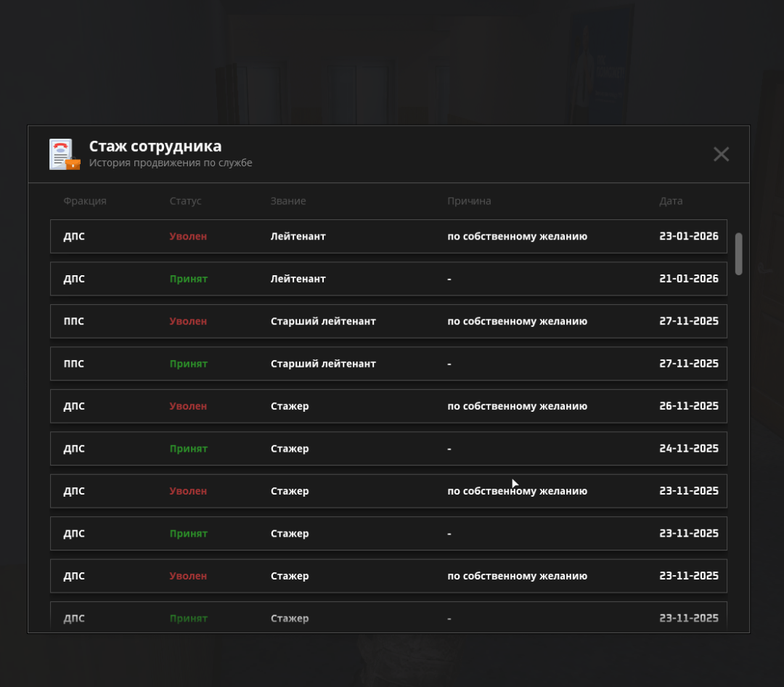Click Стажер rank in the 24-11-2025 row
The width and height of the screenshot is (784, 687).
[x=290, y=449]
